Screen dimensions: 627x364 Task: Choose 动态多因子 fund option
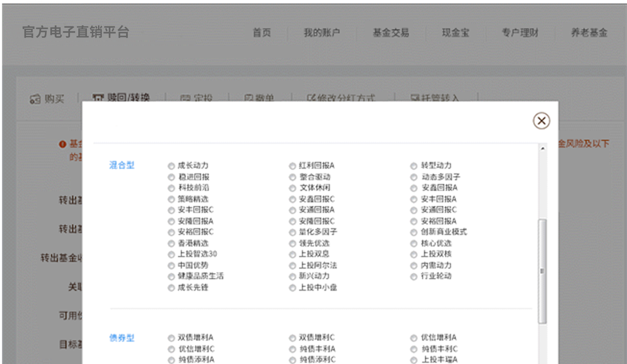point(414,177)
